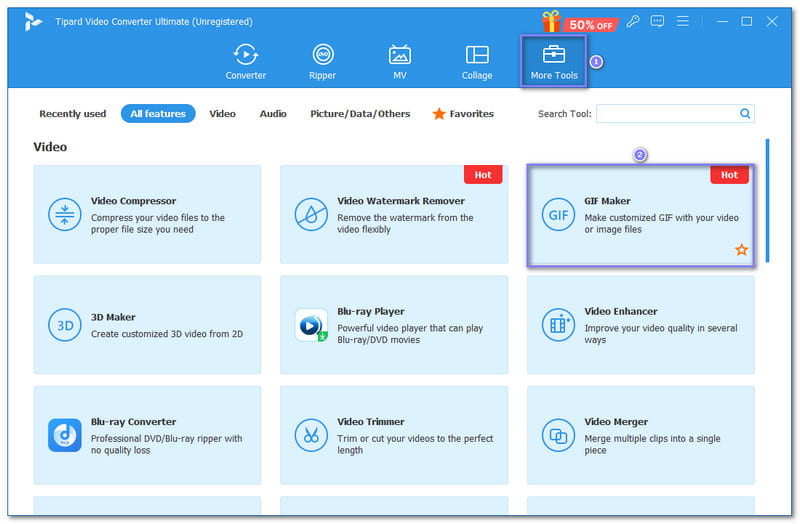Open the Video Enhancer title
The height and width of the screenshot is (524, 800).
(x=621, y=311)
